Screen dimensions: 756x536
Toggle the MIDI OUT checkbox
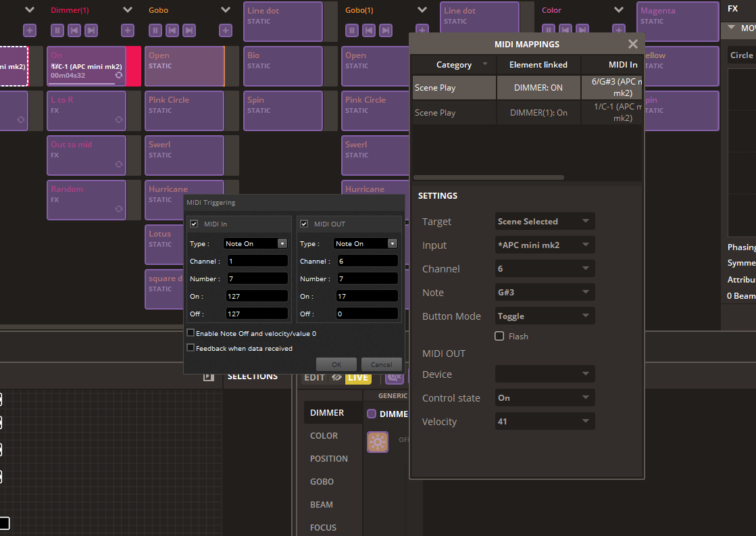[x=304, y=224]
